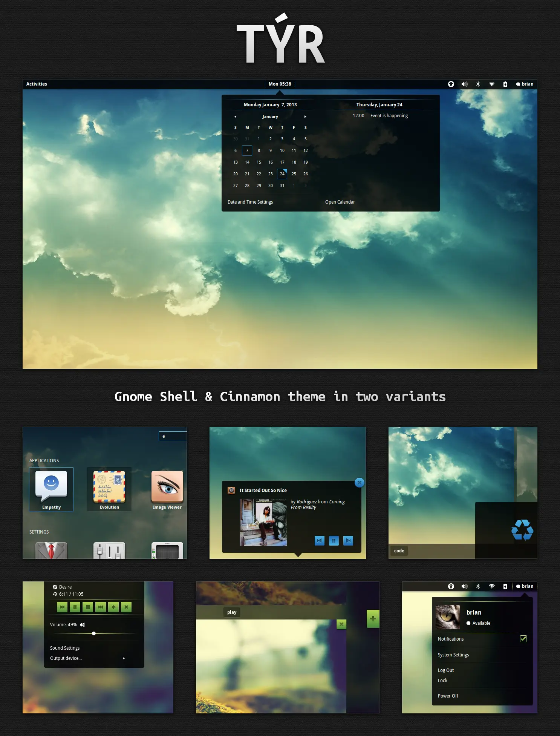560x736 pixels.
Task: Click the overview search input field
Action: coord(173,436)
